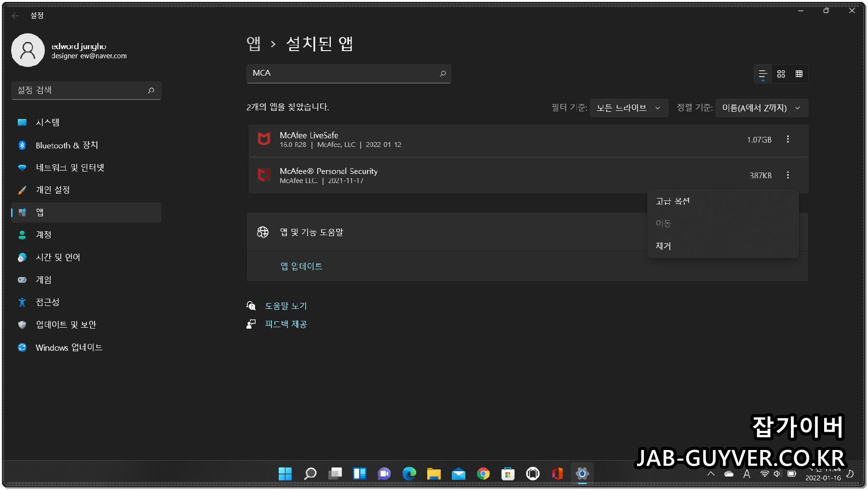Screen dimensions: 868x490
Task: Launch Google Chrome from taskbar
Action: [x=483, y=474]
